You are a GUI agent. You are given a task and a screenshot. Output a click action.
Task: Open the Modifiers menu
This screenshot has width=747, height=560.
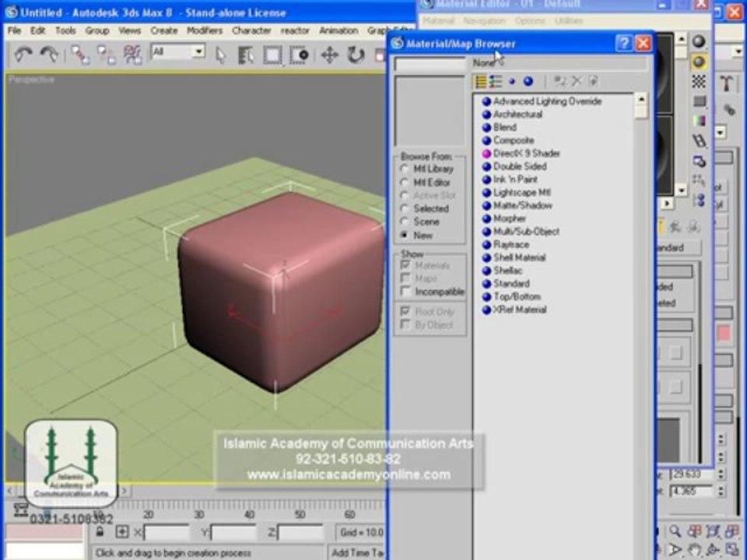point(205,30)
